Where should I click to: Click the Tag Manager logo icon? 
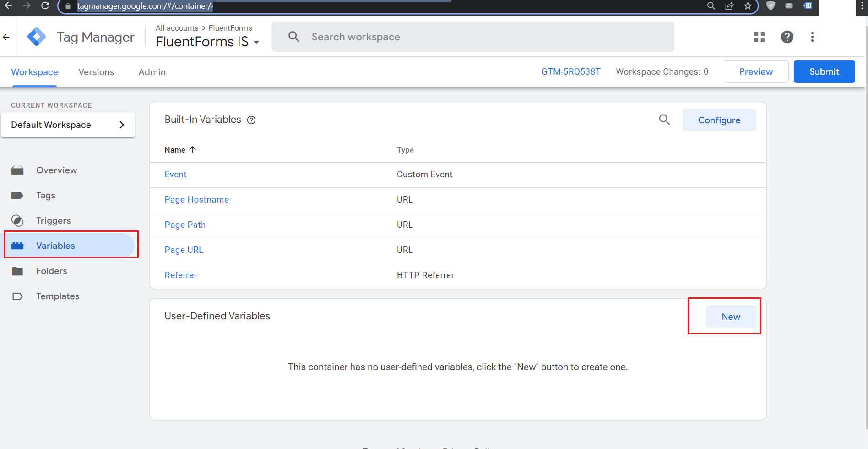(37, 37)
